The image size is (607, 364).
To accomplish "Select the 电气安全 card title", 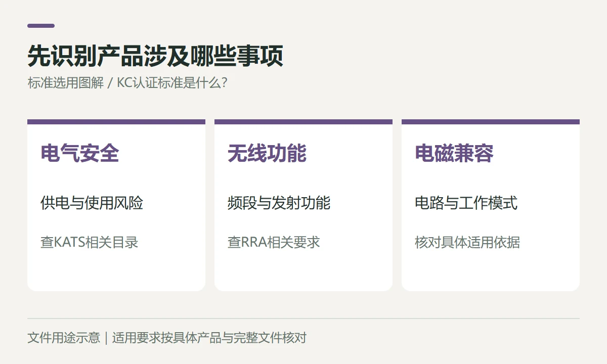I will coord(80,153).
